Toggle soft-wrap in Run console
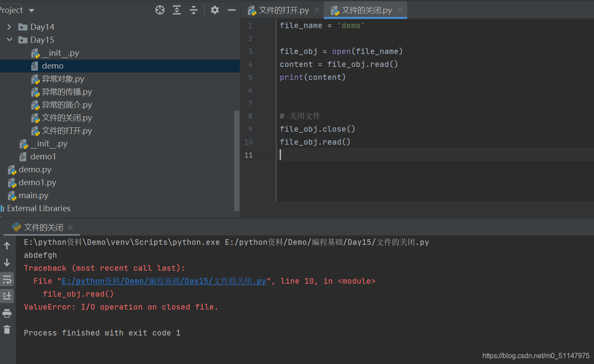 pos(7,279)
